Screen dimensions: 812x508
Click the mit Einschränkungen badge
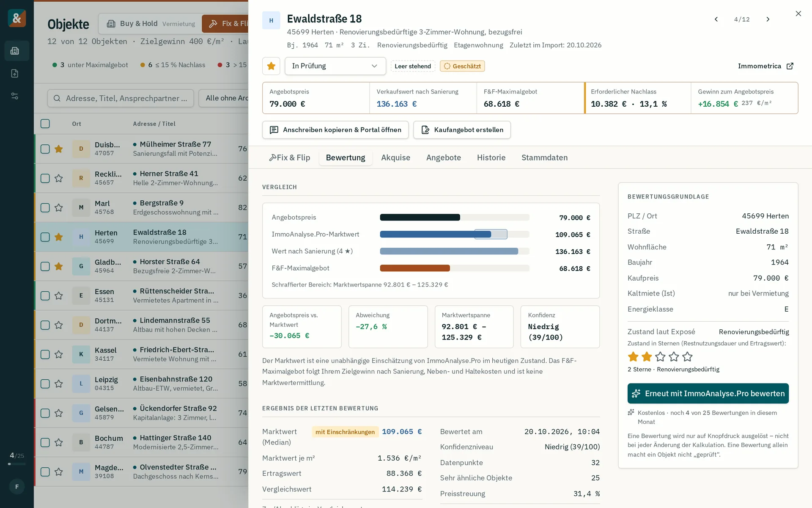(345, 432)
